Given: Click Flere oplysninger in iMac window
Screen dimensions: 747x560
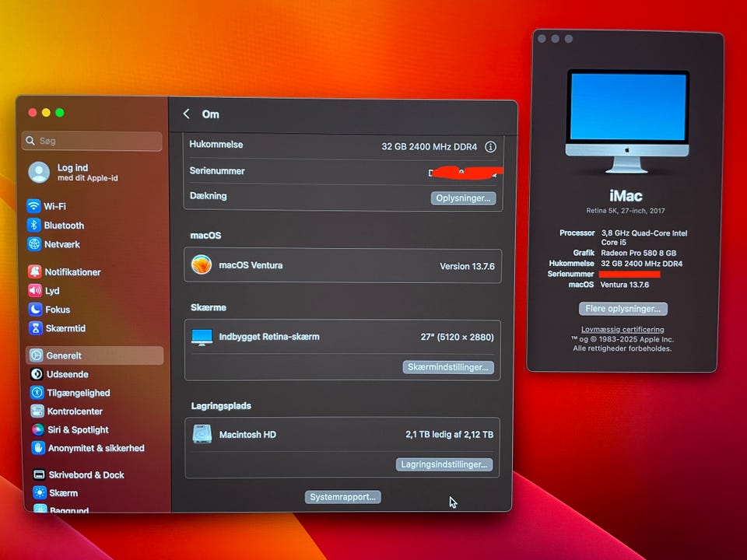Looking at the screenshot, I should [622, 309].
